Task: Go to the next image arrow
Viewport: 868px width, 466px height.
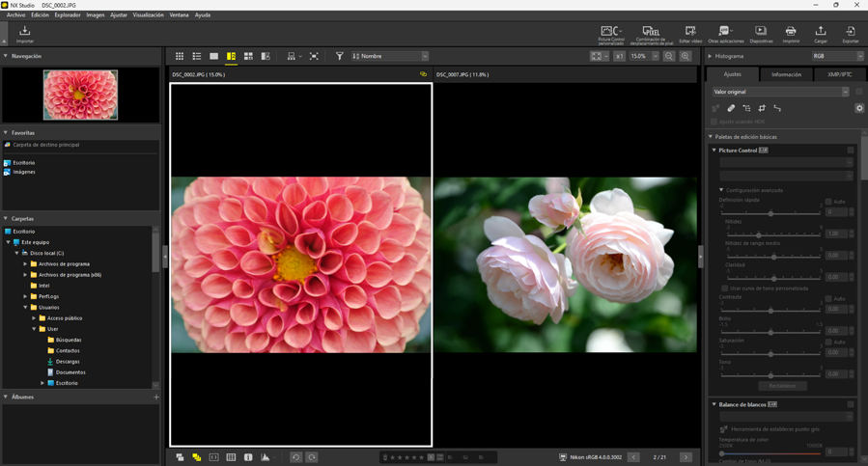Action: pyautogui.click(x=686, y=457)
